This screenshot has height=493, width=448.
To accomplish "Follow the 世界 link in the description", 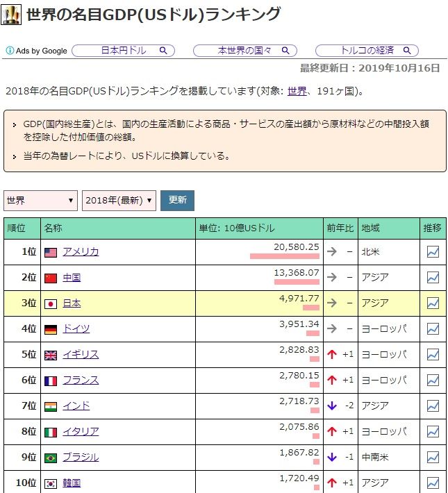I will (x=297, y=91).
